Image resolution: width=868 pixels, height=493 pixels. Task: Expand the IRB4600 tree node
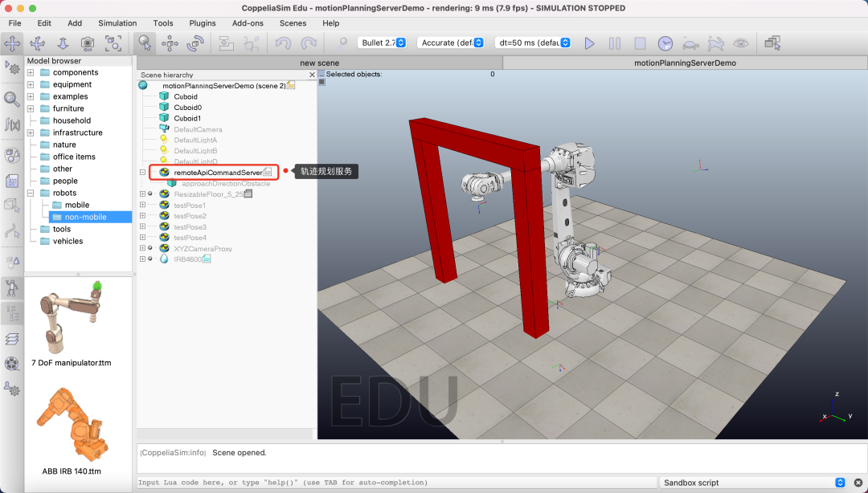[141, 259]
